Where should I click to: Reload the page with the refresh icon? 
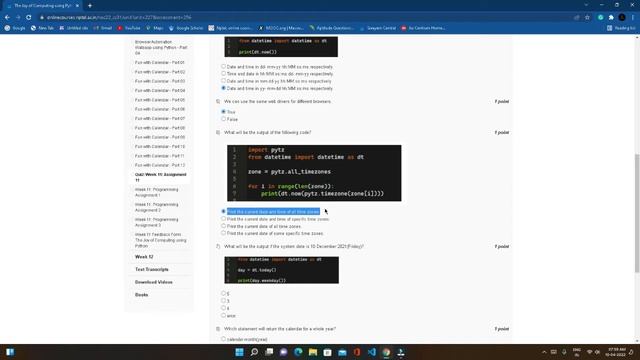pos(29,18)
